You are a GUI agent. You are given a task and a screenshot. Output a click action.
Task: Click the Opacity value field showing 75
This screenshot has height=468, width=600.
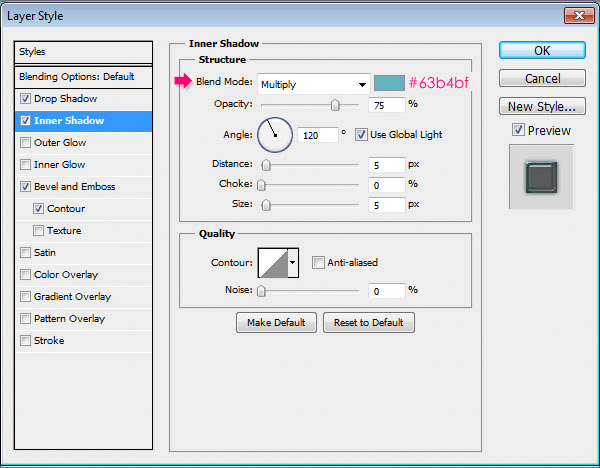pyautogui.click(x=387, y=105)
